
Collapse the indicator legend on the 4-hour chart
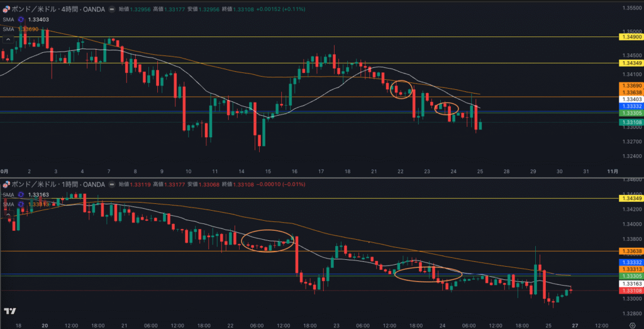pyautogui.click(x=8, y=39)
